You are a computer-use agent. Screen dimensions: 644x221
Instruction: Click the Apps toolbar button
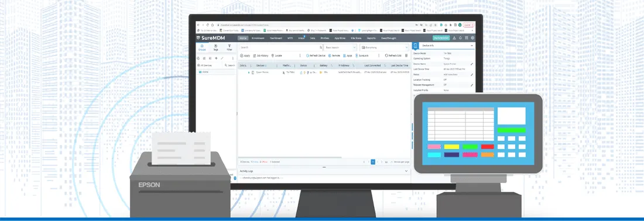click(347, 56)
